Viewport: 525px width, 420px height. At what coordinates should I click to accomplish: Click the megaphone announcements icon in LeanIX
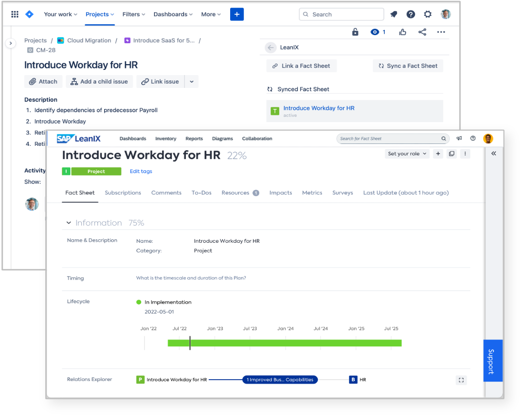(x=459, y=138)
